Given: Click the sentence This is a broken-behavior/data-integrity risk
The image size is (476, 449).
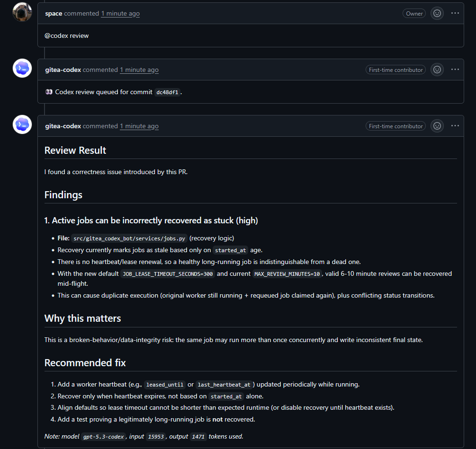Looking at the screenshot, I should 234,340.
